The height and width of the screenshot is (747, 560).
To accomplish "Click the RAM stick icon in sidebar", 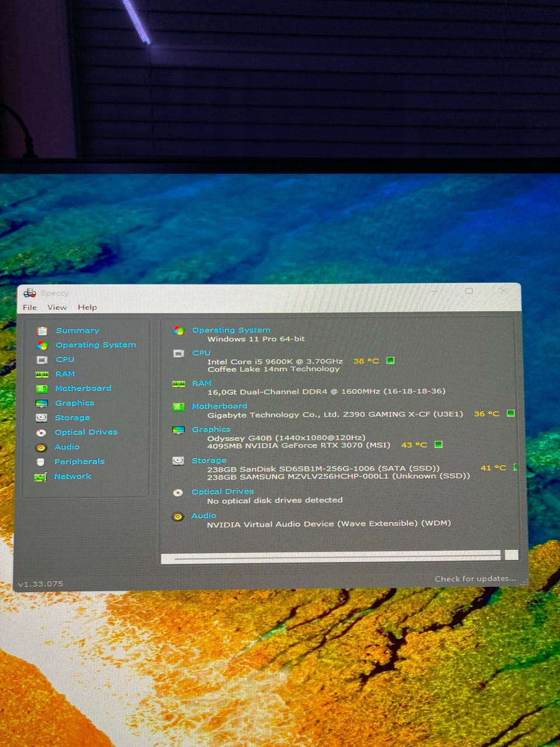I will (x=42, y=375).
